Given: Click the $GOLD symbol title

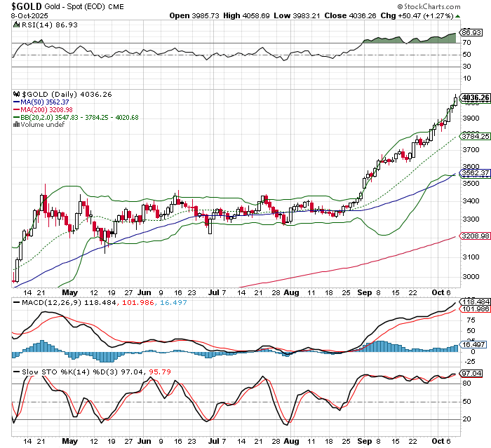Looking at the screenshot, I should [x=23, y=6].
